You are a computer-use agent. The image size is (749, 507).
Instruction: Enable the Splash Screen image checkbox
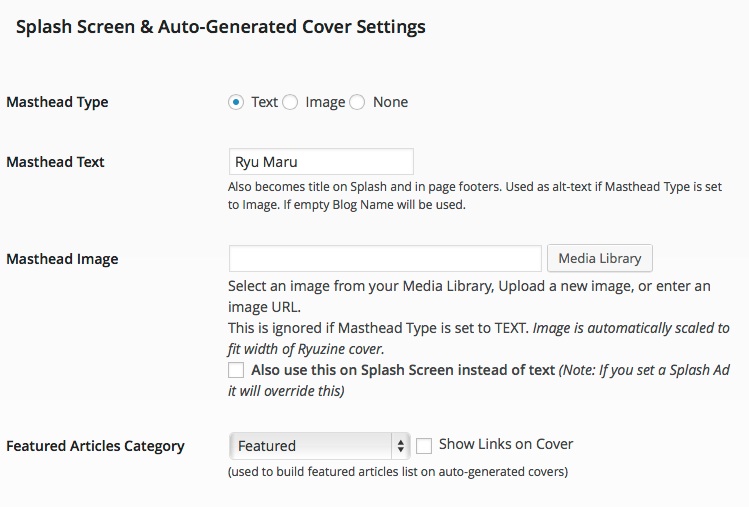(x=236, y=370)
